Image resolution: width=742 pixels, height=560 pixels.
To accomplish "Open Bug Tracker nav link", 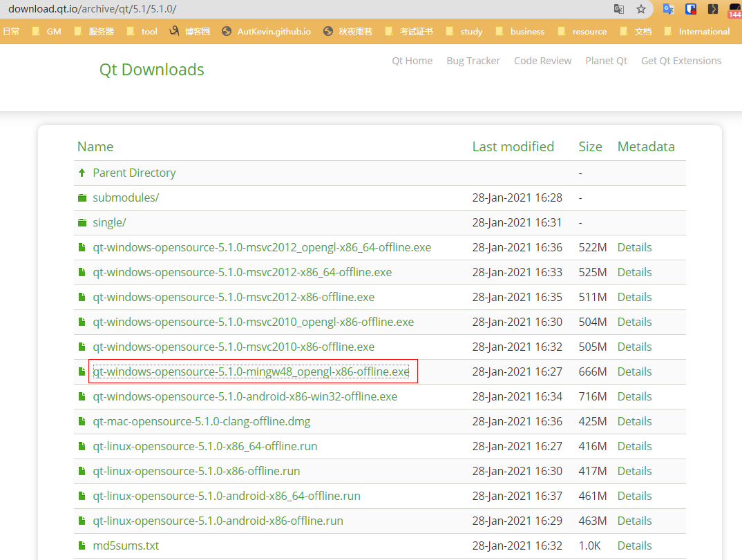I will point(473,61).
